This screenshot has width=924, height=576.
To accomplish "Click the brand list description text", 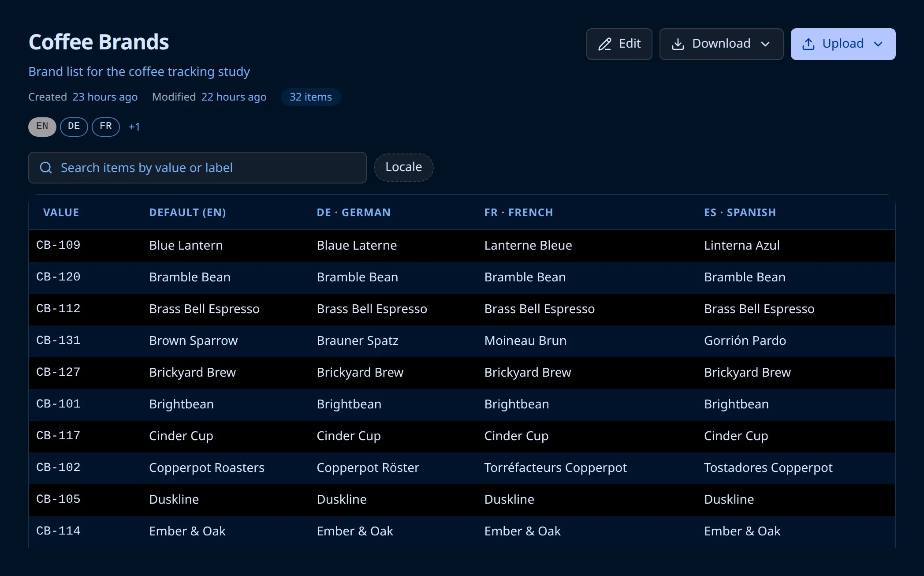I will [139, 71].
